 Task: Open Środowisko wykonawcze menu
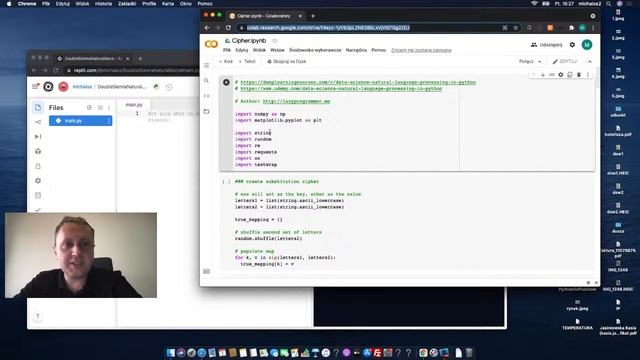(x=315, y=50)
